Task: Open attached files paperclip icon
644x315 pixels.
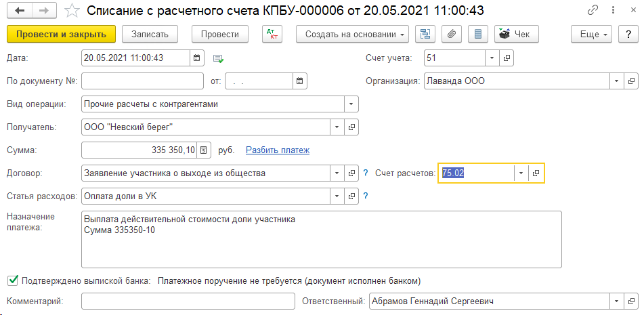Action: 452,34
